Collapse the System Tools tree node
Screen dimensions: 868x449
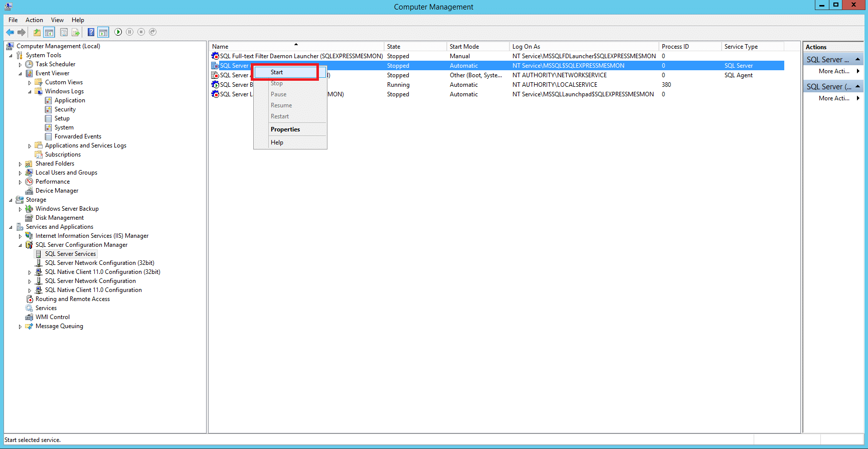(11, 56)
